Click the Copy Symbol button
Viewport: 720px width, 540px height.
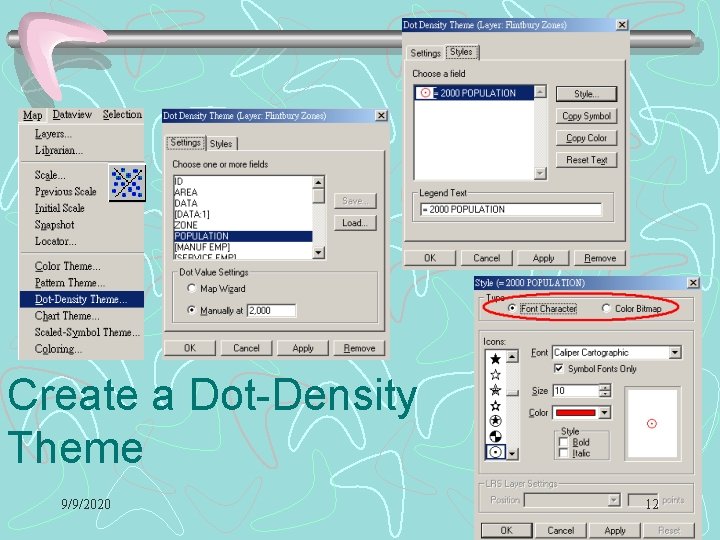coord(586,116)
